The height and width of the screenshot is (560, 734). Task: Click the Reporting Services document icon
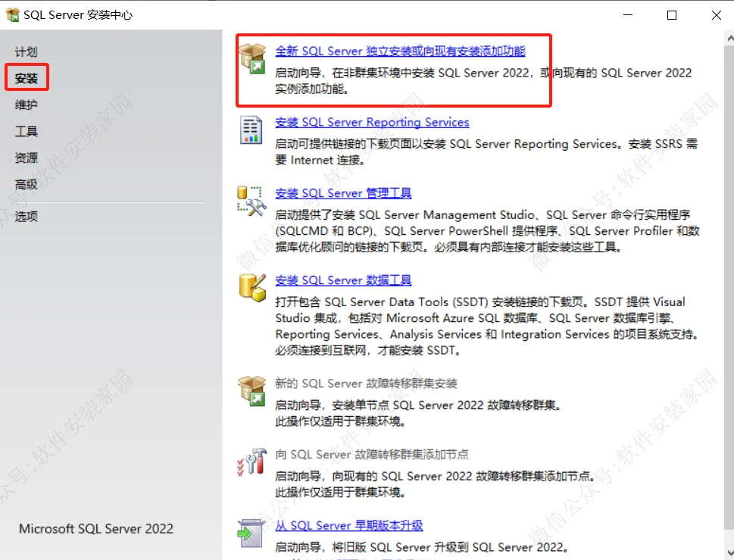click(251, 130)
